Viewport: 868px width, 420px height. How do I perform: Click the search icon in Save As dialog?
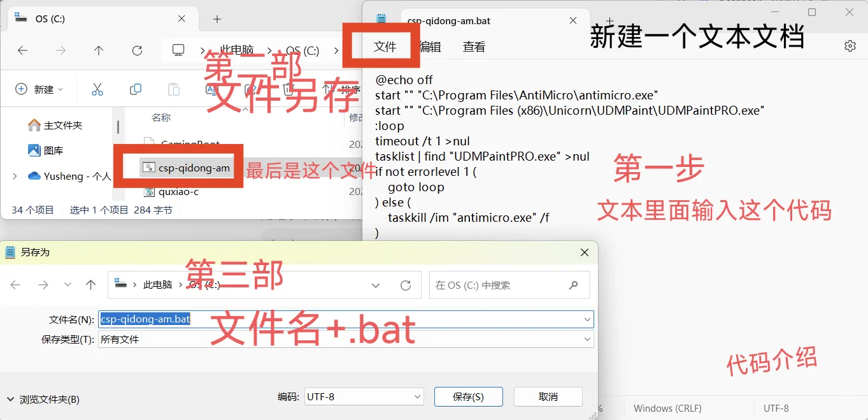pos(573,285)
